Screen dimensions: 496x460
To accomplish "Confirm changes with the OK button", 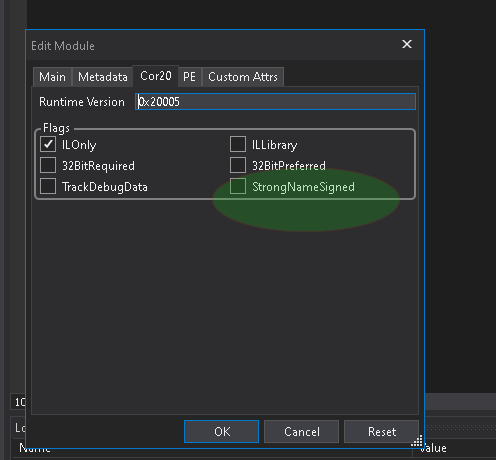I will pos(221,432).
